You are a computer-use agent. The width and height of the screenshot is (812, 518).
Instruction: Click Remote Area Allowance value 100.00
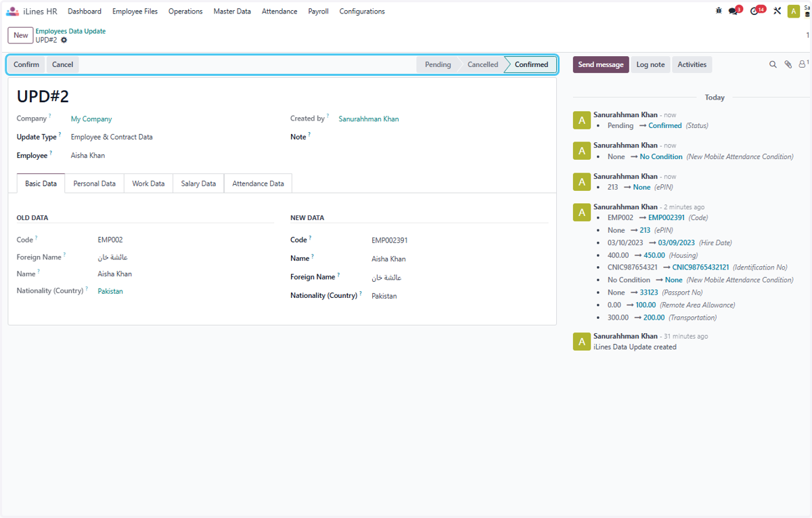click(646, 305)
